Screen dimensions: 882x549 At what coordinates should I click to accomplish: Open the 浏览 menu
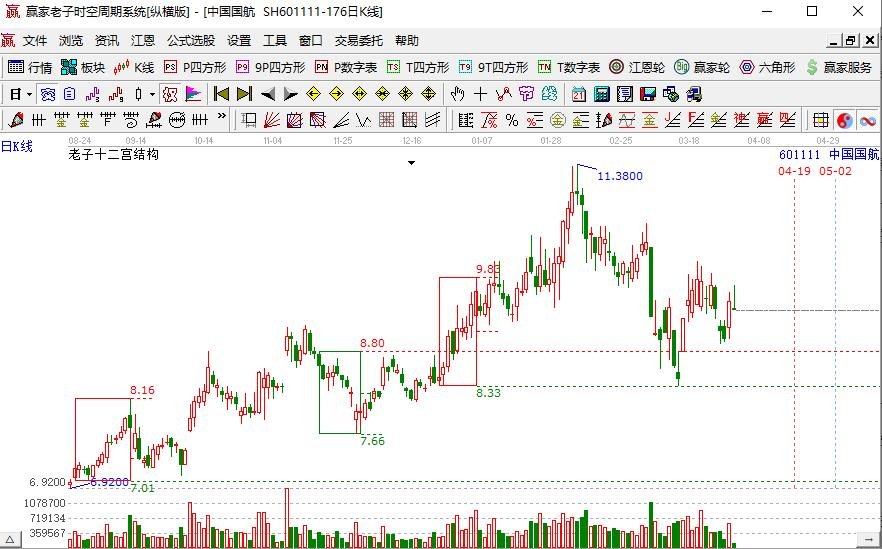[71, 40]
